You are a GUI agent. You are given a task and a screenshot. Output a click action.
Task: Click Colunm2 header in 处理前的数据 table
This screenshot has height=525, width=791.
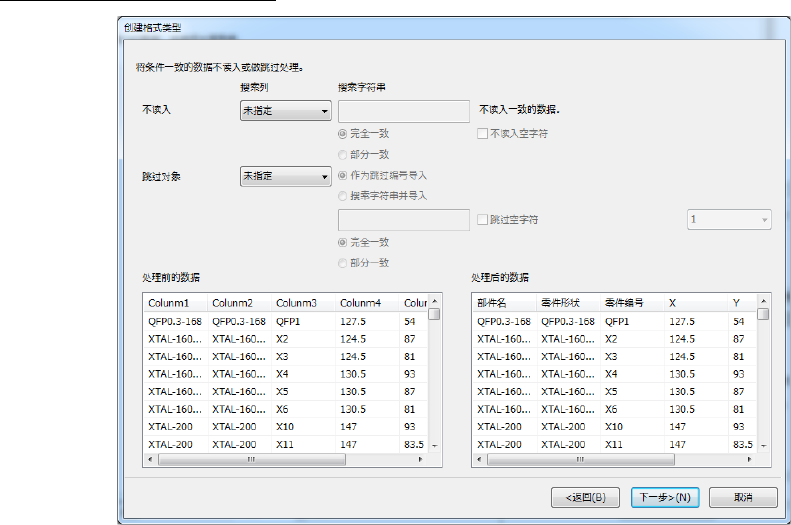click(x=239, y=303)
